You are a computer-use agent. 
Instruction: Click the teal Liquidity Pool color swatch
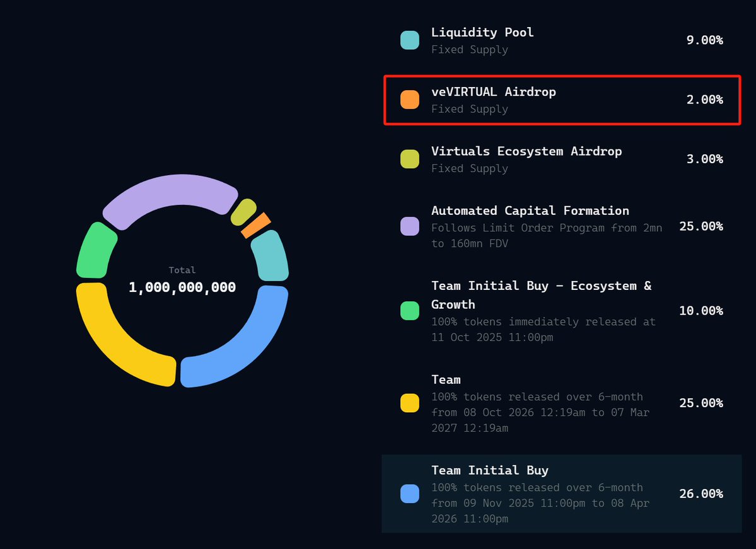[410, 40]
